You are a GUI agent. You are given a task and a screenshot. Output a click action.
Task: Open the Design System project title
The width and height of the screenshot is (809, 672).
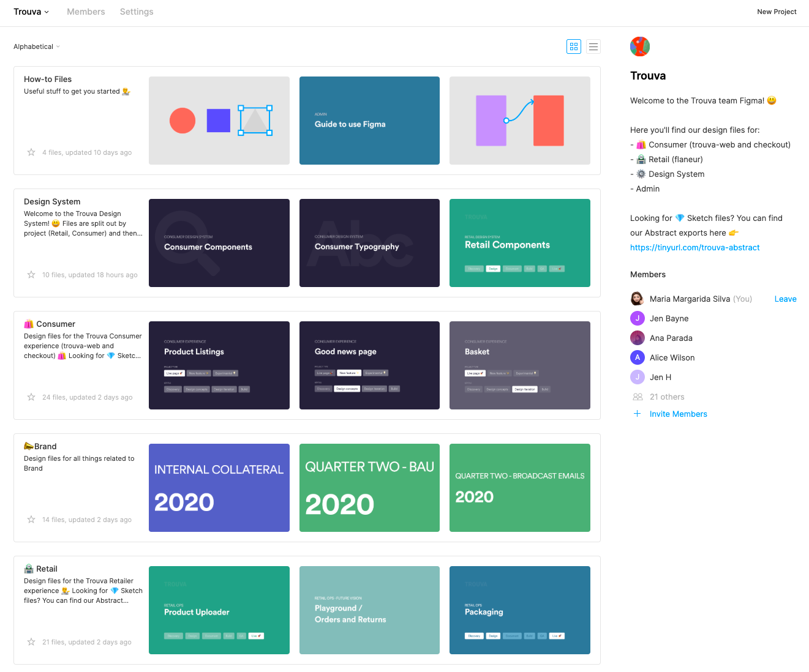52,202
